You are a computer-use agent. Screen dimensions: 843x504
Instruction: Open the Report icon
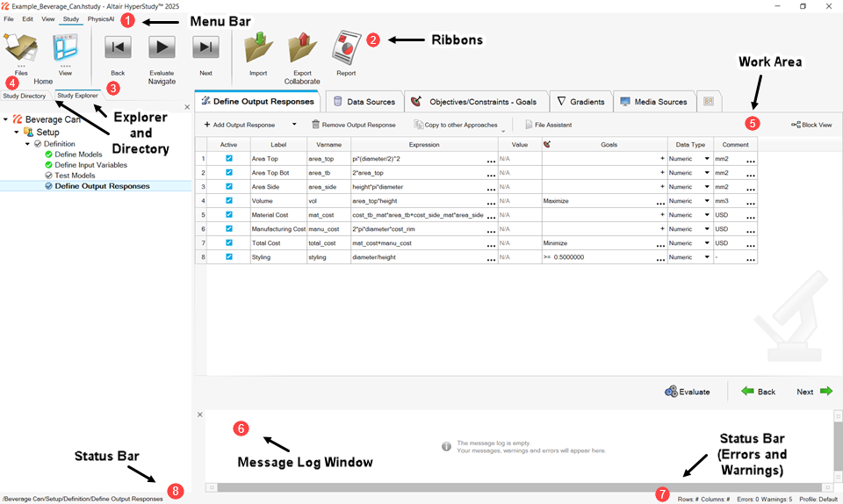tap(346, 47)
